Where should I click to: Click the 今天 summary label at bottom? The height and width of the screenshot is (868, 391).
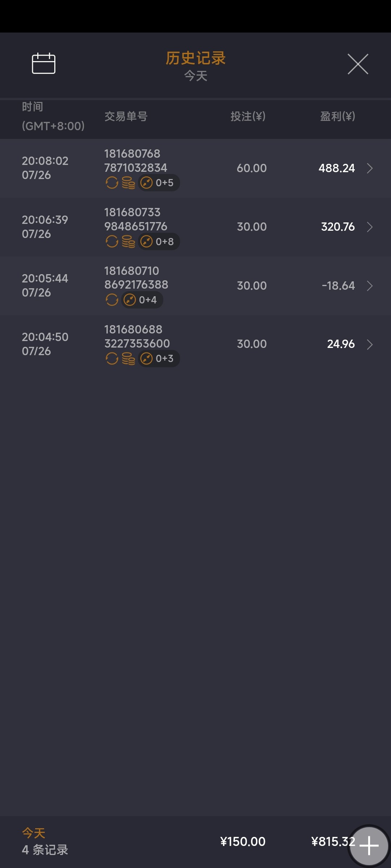(x=34, y=833)
